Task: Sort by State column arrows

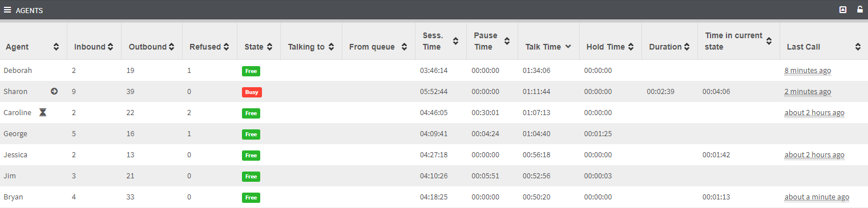Action: point(269,47)
